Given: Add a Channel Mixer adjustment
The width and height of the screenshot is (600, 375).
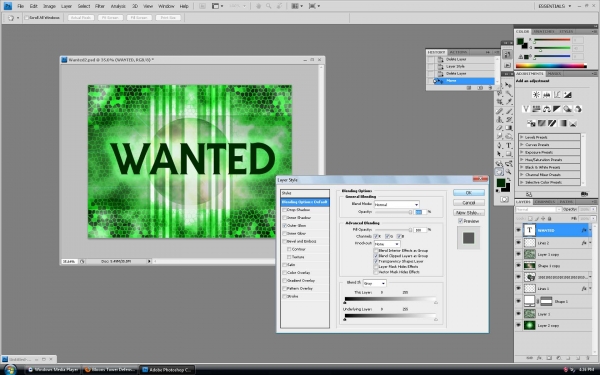Looking at the screenshot, I should [578, 109].
